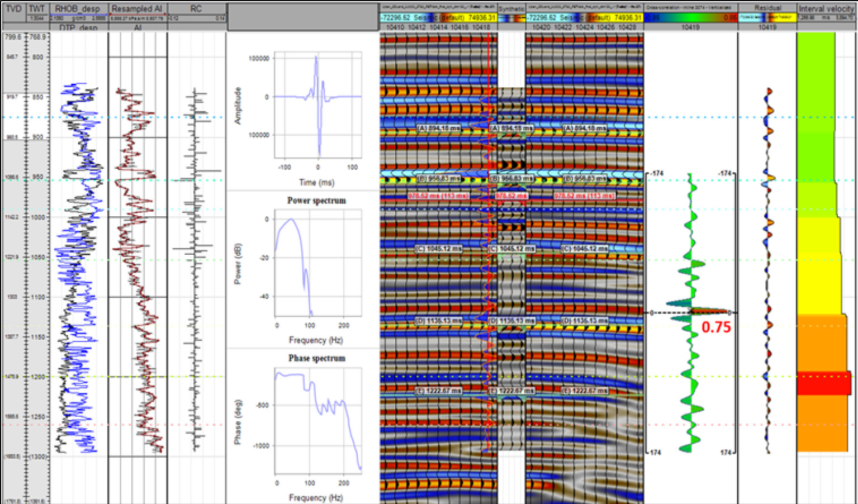Select marker (C) 1045.12 ms in right seismic
Viewport: 858px width, 504px height.
pyautogui.click(x=585, y=249)
